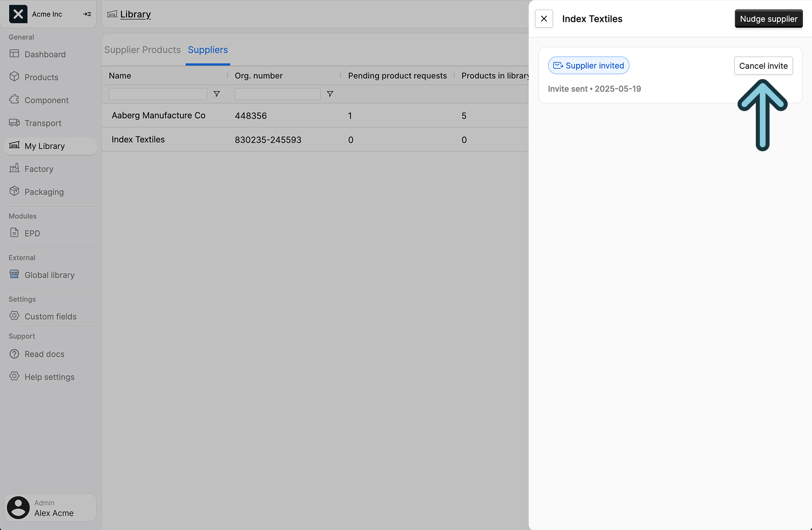Collapse the sidebar using the arrow icon

pos(87,14)
